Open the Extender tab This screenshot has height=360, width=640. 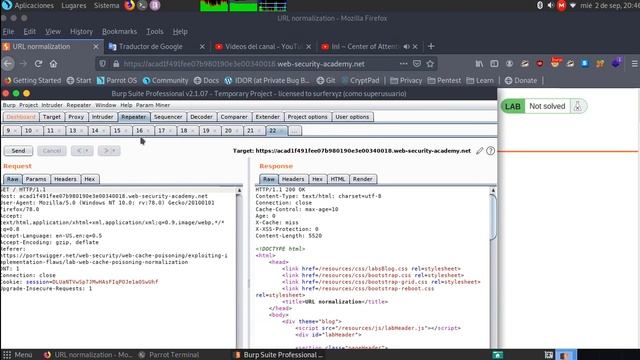click(x=267, y=117)
